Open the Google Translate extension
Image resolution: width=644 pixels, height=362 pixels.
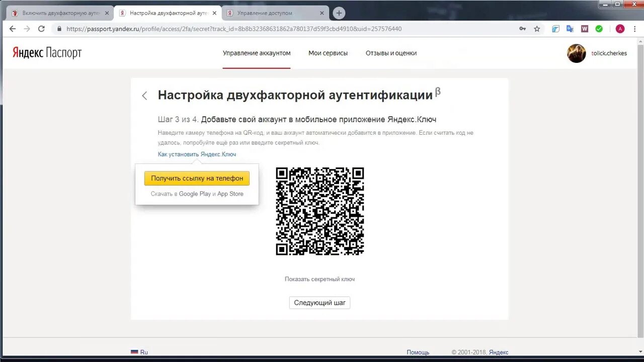pos(570,29)
